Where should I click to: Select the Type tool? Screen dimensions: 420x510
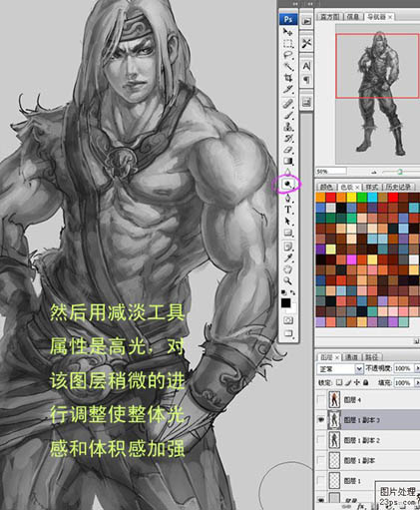point(288,210)
